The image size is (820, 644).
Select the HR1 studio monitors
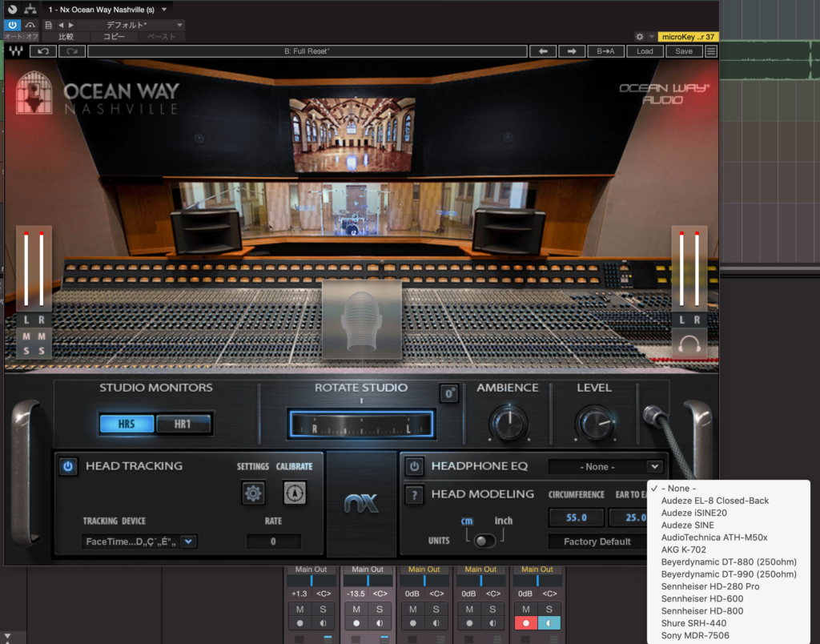183,424
